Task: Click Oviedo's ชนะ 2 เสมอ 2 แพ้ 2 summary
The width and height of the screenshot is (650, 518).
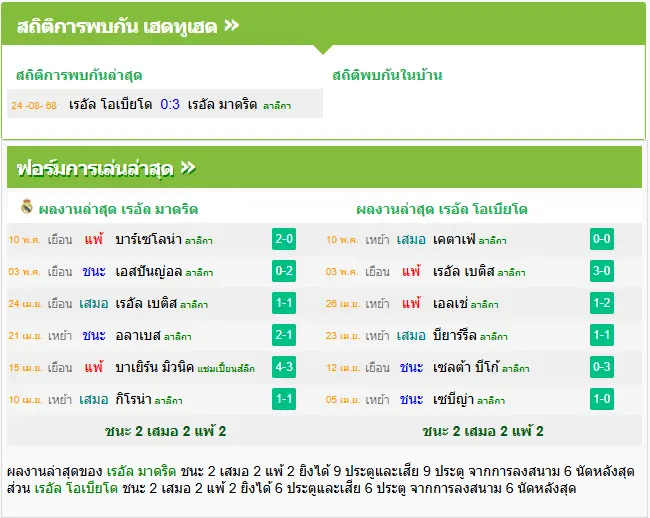Action: click(483, 431)
